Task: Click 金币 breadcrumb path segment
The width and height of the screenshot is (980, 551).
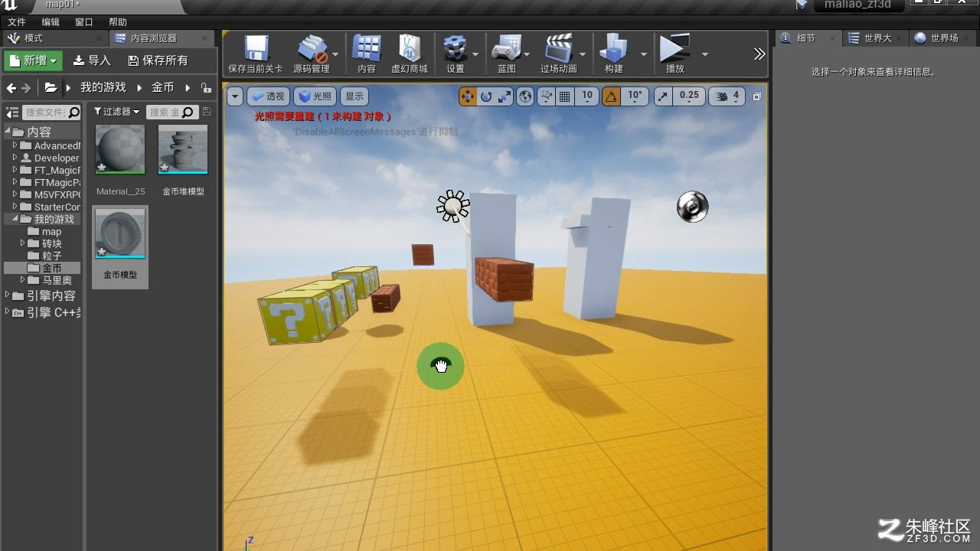Action: tap(162, 88)
